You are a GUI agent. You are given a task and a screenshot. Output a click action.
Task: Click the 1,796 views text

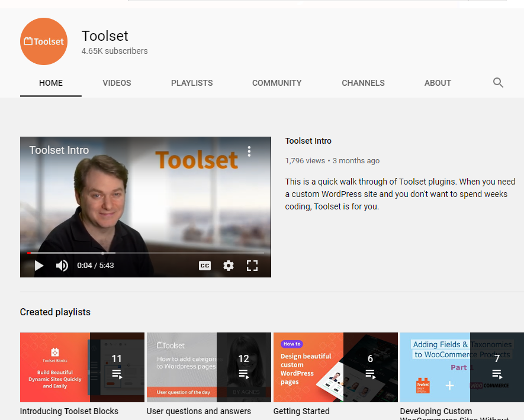[305, 161]
